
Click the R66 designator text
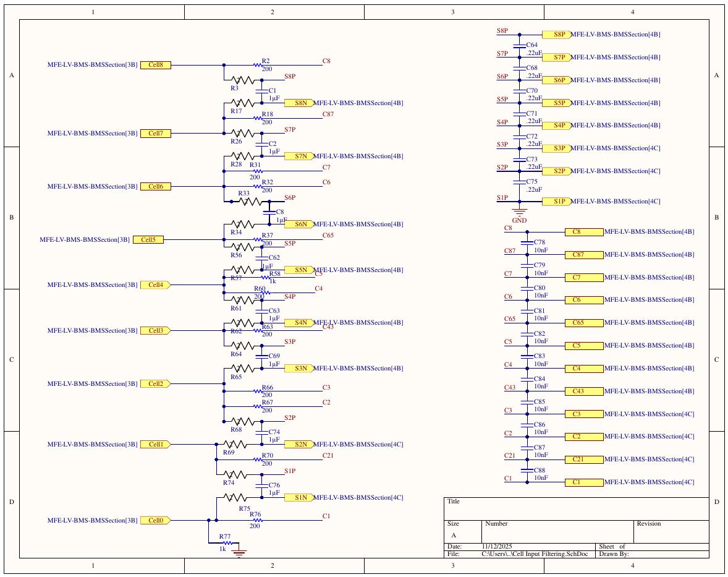coord(268,388)
